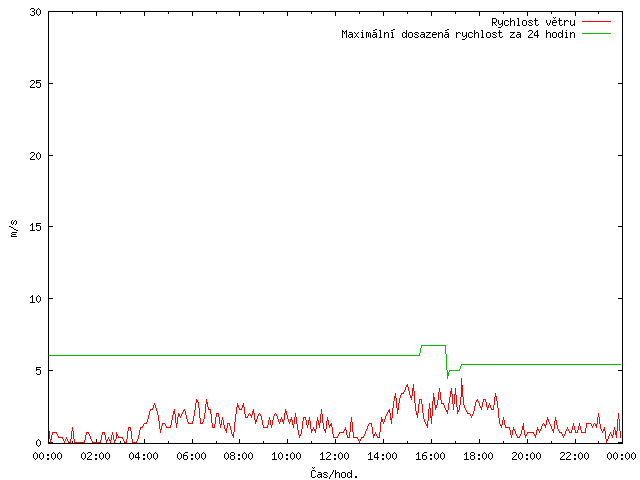640x480 pixels.
Task: Click the x-axis label 22:00
Action: [x=574, y=456]
